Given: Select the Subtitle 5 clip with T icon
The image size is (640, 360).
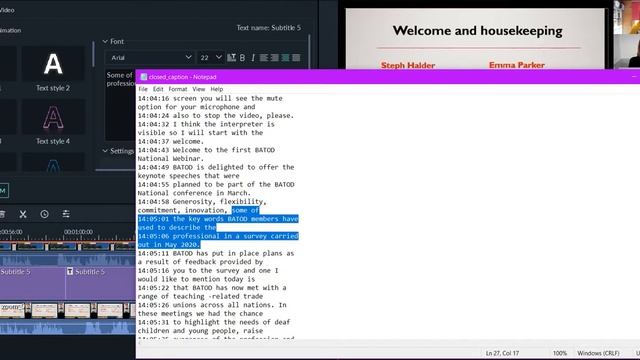Looking at the screenshot, I should 100,283.
